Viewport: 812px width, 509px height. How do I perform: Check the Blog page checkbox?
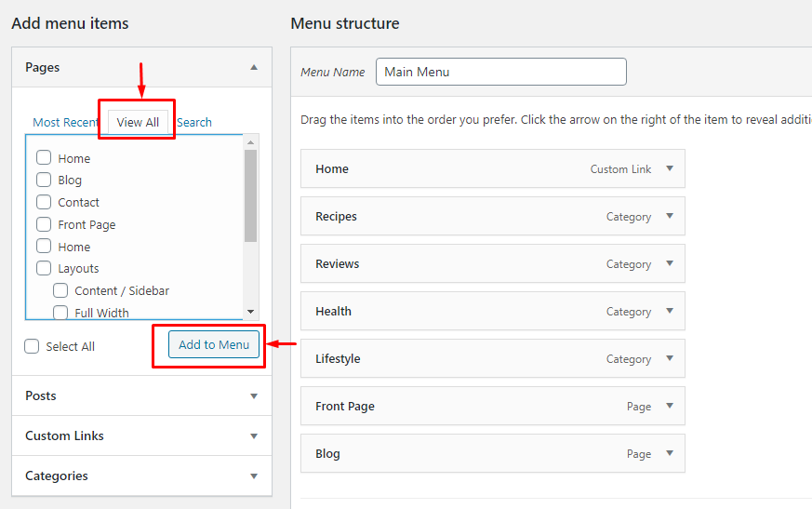pyautogui.click(x=44, y=180)
